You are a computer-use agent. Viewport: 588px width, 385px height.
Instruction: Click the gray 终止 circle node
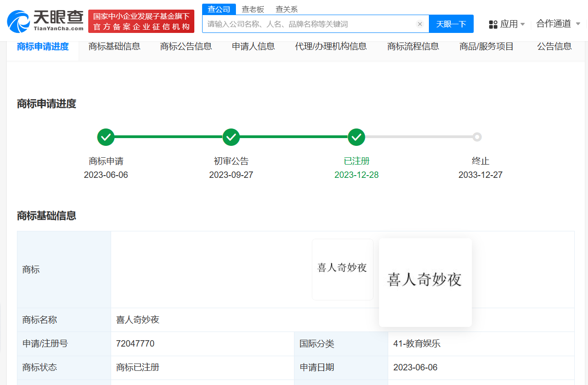(x=477, y=137)
